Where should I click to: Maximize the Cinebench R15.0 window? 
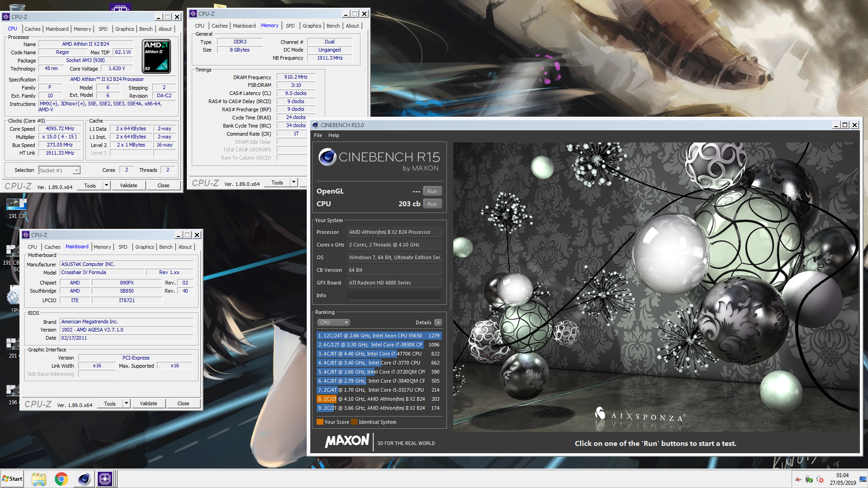click(844, 125)
